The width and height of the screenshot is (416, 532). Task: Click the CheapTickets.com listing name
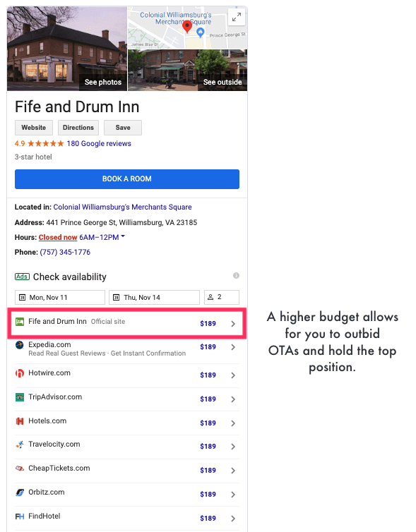59,468
